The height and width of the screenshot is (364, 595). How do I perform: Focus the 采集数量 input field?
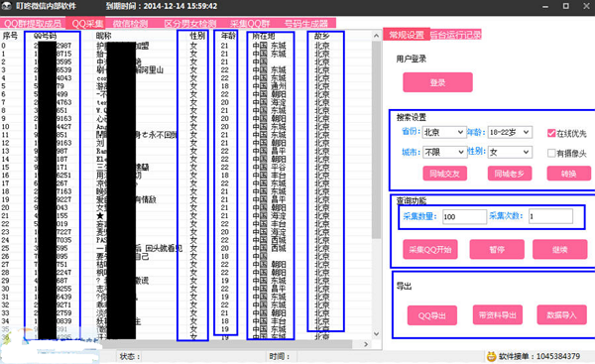[x=464, y=217]
